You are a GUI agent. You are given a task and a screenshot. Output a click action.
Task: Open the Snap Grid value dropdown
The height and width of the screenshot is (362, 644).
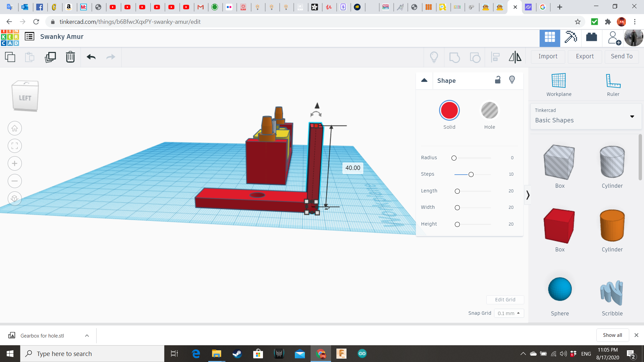coord(508,313)
